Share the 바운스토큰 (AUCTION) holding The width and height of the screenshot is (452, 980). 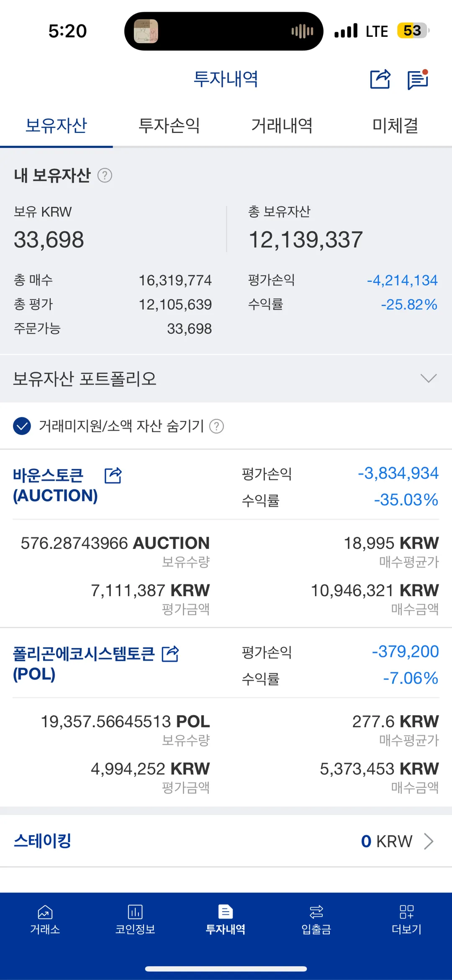point(113,476)
